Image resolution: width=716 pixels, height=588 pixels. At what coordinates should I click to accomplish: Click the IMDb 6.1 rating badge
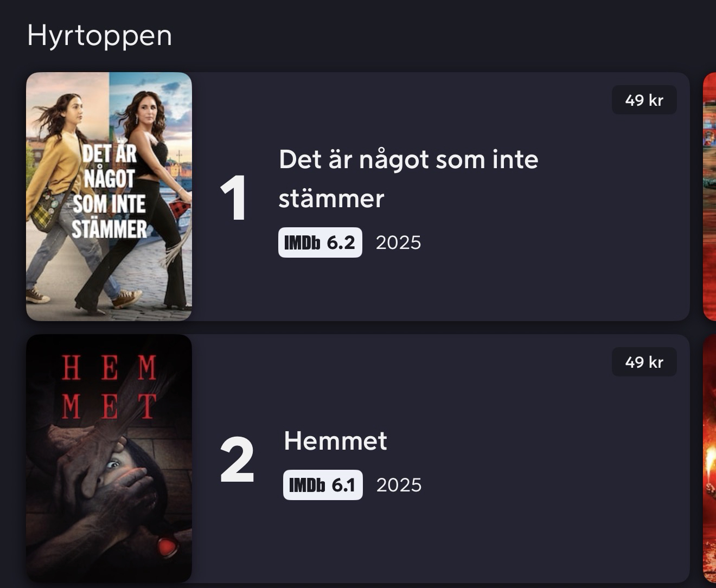coord(323,485)
